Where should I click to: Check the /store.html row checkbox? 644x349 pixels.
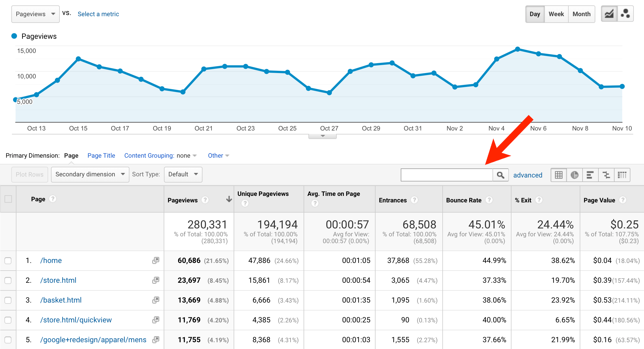coord(8,281)
